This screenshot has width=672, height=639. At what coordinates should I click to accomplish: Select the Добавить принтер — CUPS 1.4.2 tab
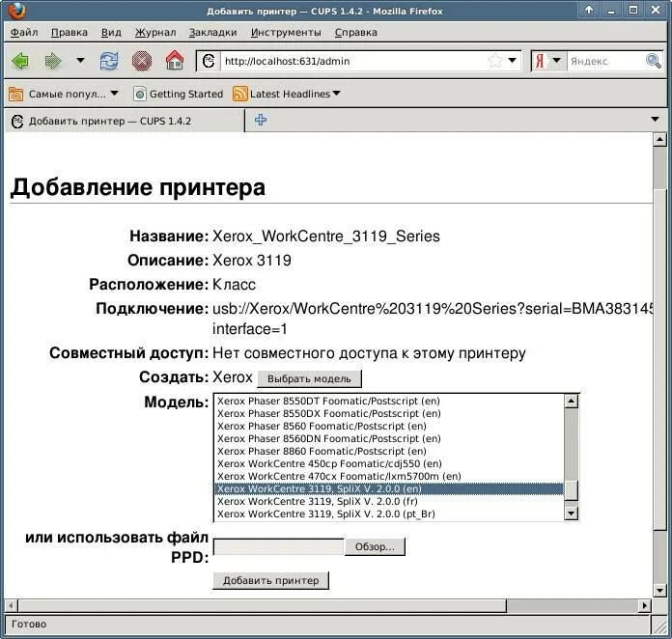pyautogui.click(x=125, y=122)
